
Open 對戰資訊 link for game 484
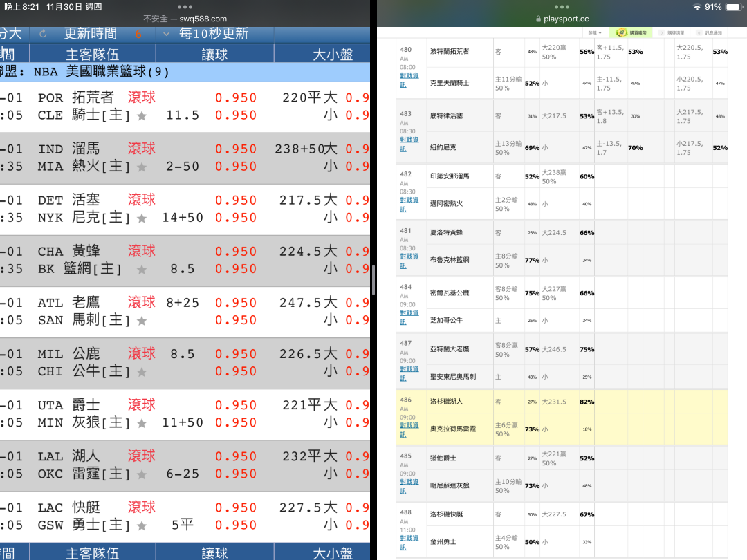coord(409,317)
